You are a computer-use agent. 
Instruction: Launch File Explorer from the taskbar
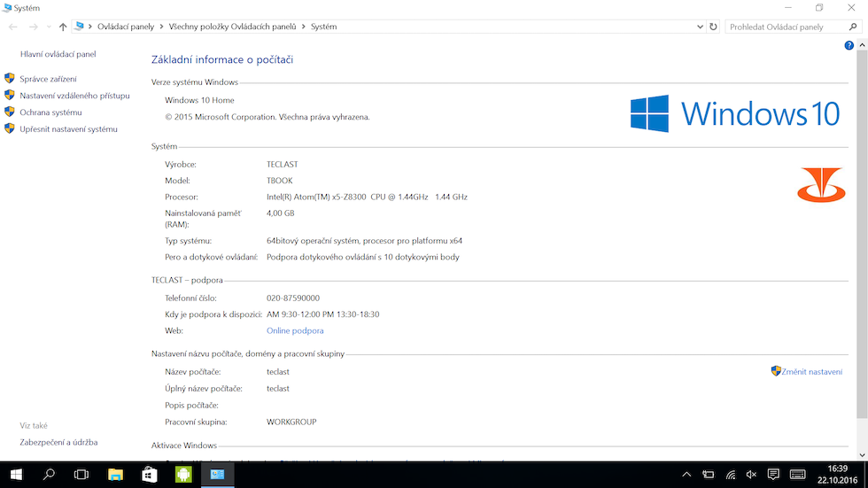115,474
